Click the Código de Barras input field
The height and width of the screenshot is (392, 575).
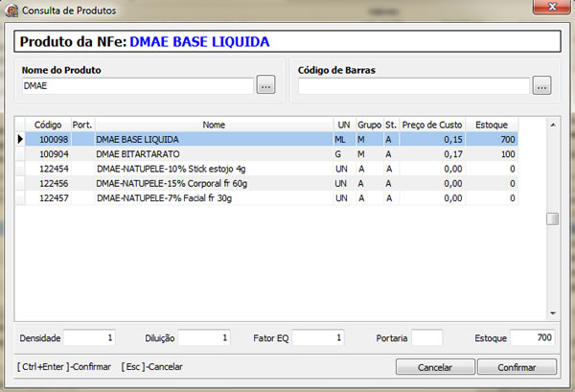click(414, 86)
